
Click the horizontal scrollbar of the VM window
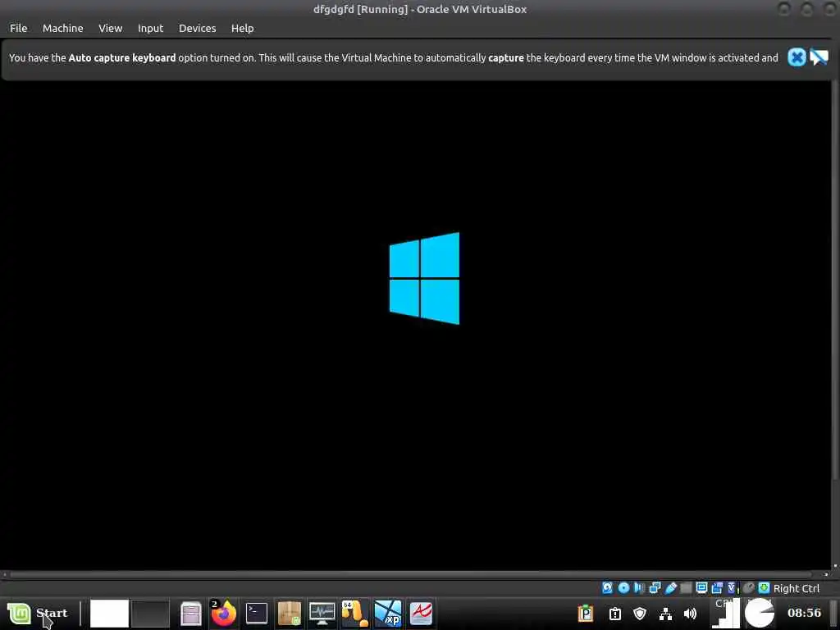[x=411, y=574]
